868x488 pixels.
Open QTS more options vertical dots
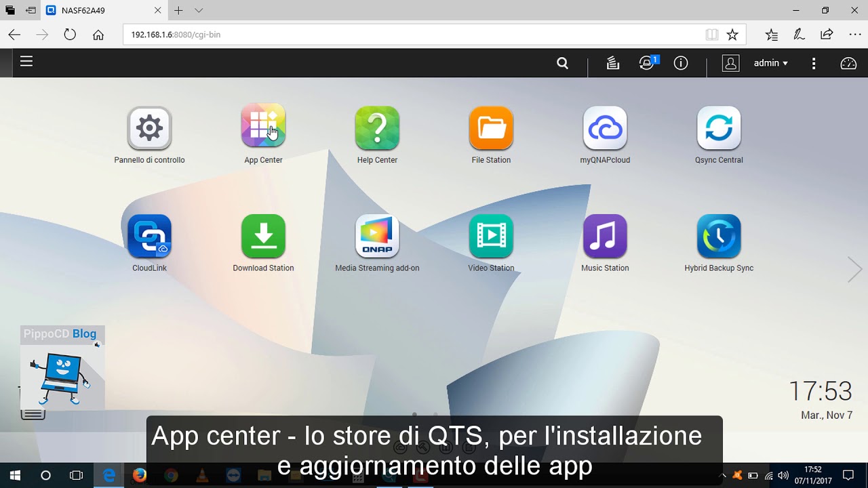tap(814, 63)
